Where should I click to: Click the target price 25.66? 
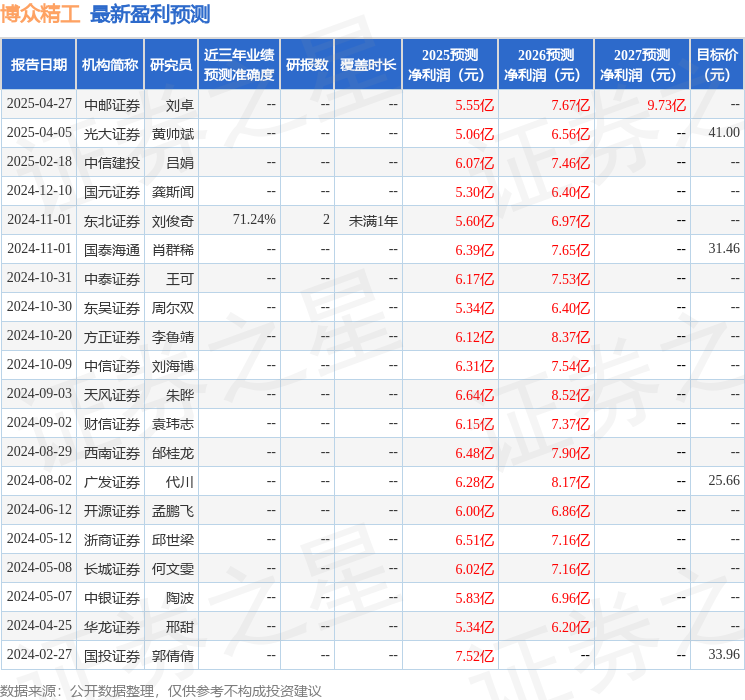coord(724,480)
